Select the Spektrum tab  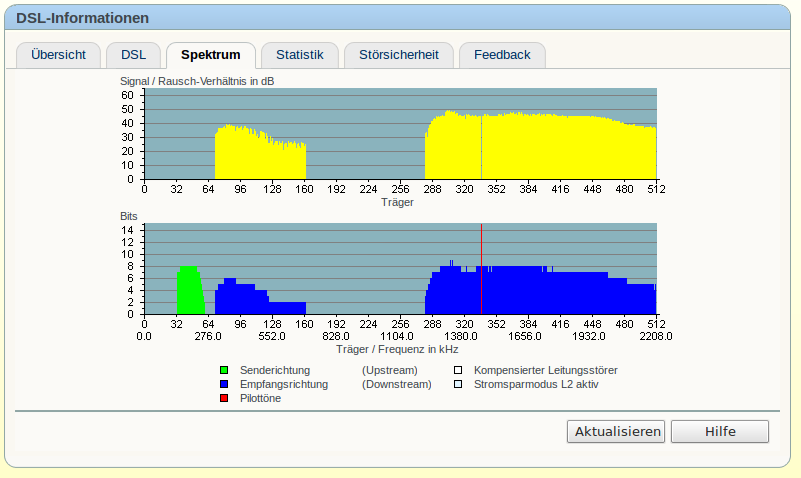(210, 55)
